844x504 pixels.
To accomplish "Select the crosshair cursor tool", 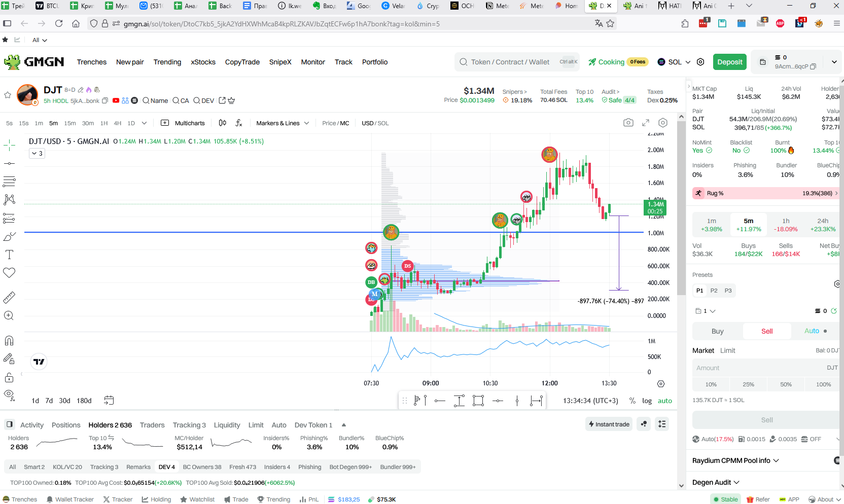I will point(9,146).
